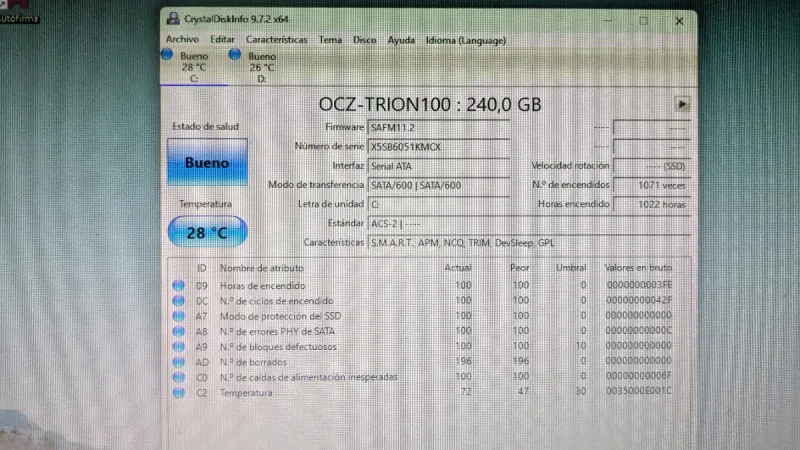Click raw value 00000000006F
800x450 pixels.
point(639,376)
